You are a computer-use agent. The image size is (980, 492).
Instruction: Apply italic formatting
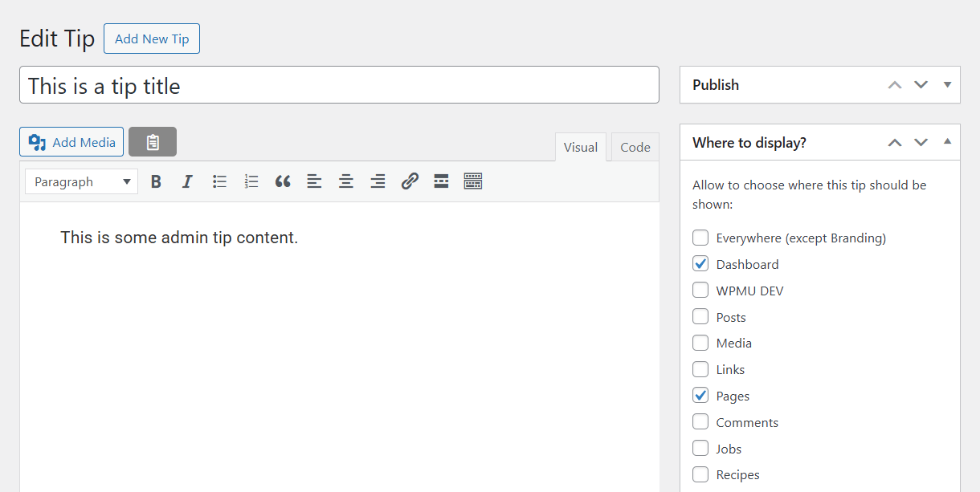[x=187, y=181]
